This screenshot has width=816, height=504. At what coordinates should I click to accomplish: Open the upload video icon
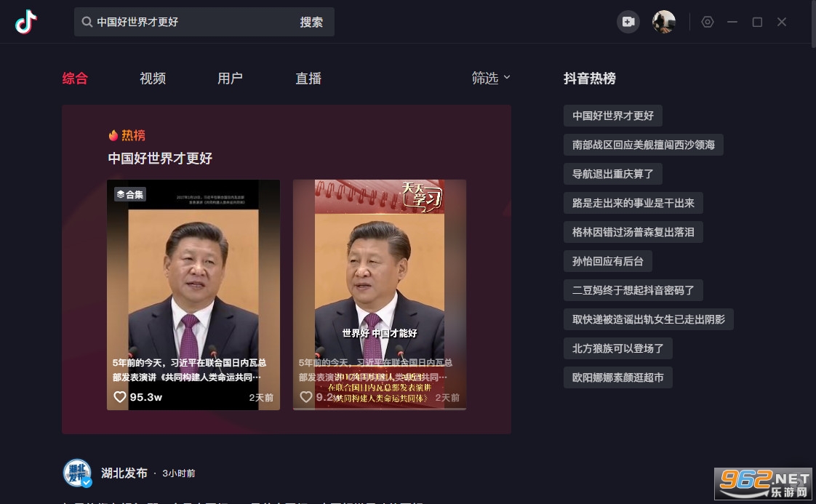(x=628, y=22)
